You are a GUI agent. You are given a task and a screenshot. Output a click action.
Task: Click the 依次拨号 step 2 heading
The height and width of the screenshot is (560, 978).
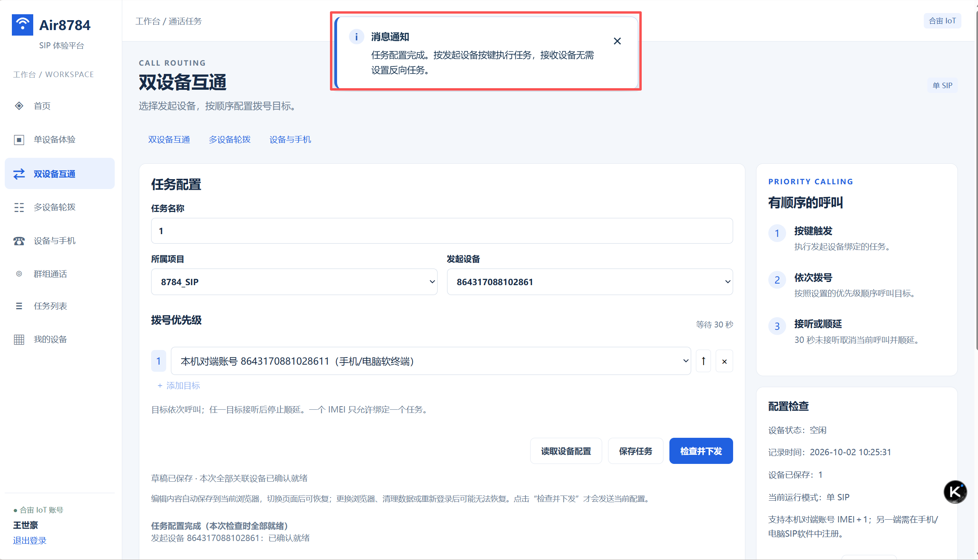[813, 278]
